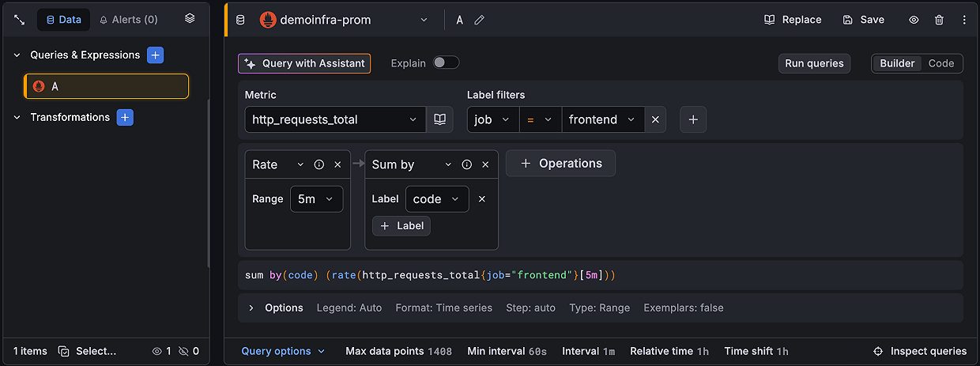Image resolution: width=980 pixels, height=366 pixels.
Task: Click Relative time 1h
Action: (x=669, y=351)
